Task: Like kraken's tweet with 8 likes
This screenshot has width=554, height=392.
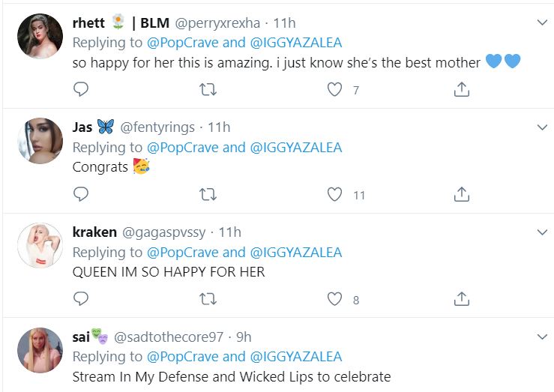Action: tap(335, 299)
